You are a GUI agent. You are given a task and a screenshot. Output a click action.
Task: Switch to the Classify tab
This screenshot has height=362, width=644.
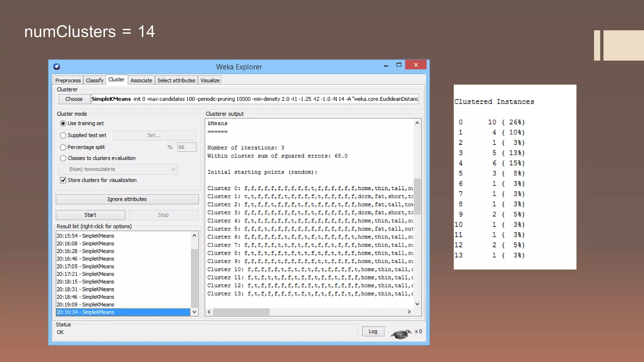click(x=94, y=80)
